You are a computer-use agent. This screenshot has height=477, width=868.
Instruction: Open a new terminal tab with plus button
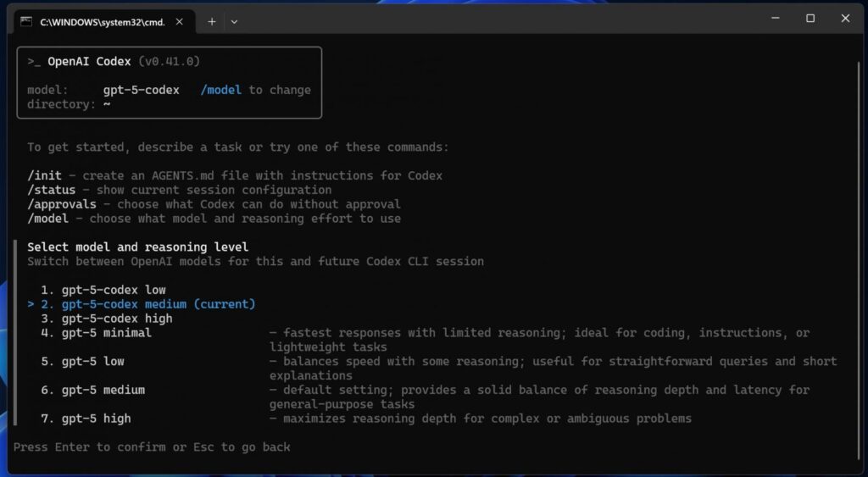click(212, 21)
